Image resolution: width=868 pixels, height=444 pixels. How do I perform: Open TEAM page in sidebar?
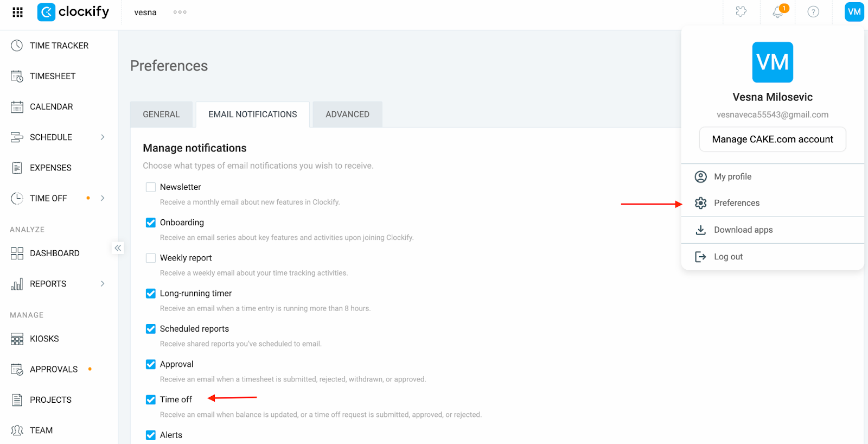[x=41, y=430]
